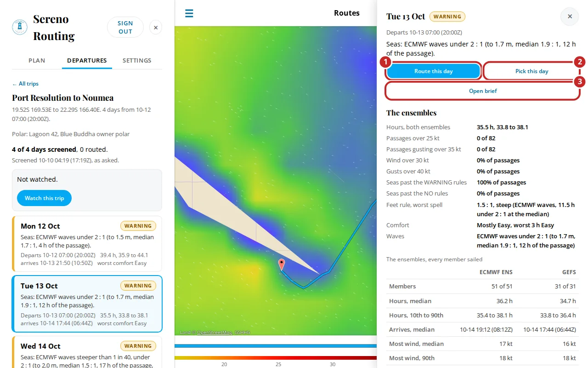
Task: Click the 'Routes' heading above the map
Action: point(347,13)
